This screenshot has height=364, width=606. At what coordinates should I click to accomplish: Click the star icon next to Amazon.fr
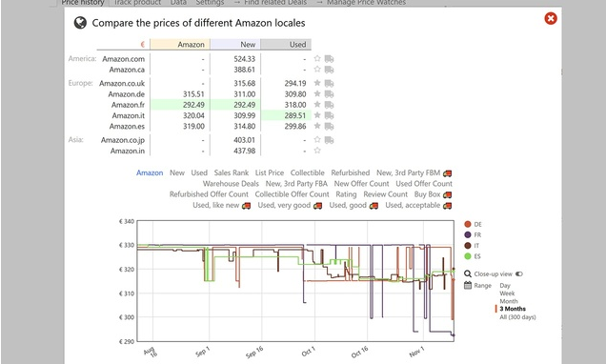click(317, 104)
